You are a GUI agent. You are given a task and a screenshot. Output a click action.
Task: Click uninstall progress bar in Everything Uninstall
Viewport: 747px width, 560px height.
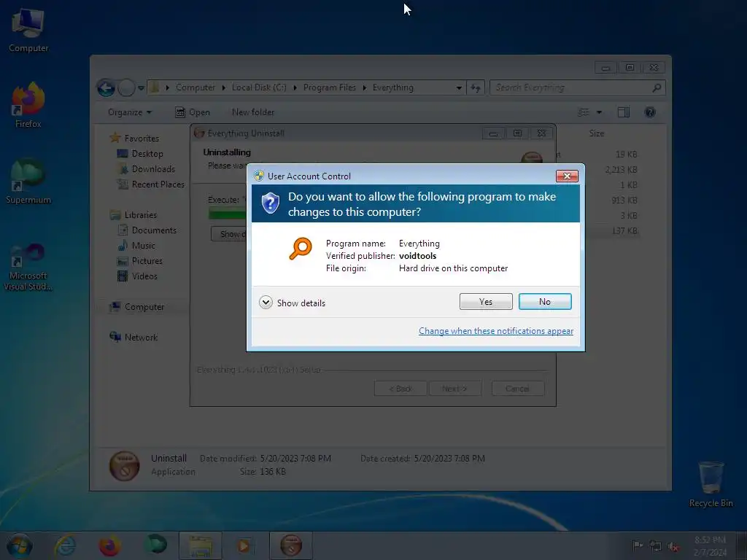click(228, 214)
